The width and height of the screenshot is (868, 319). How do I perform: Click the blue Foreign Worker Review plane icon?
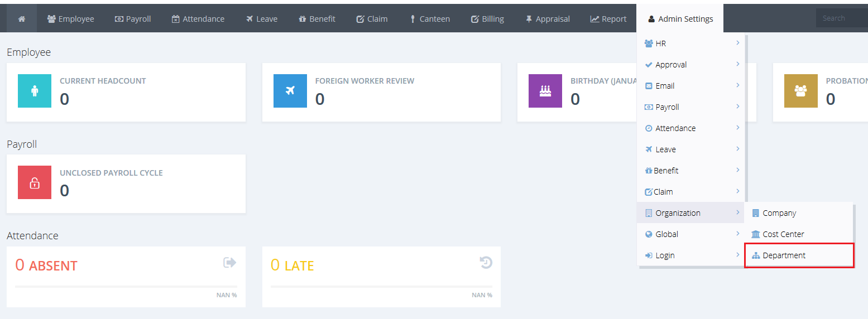[x=290, y=91]
